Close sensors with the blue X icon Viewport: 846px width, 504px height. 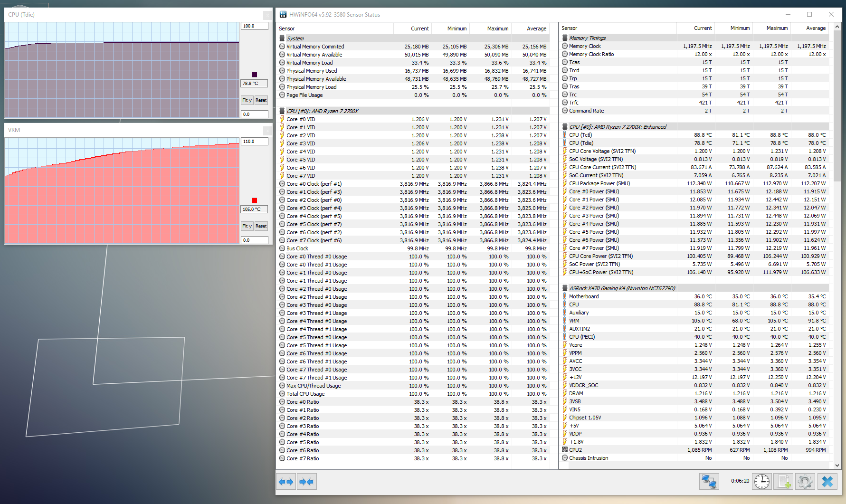[827, 482]
